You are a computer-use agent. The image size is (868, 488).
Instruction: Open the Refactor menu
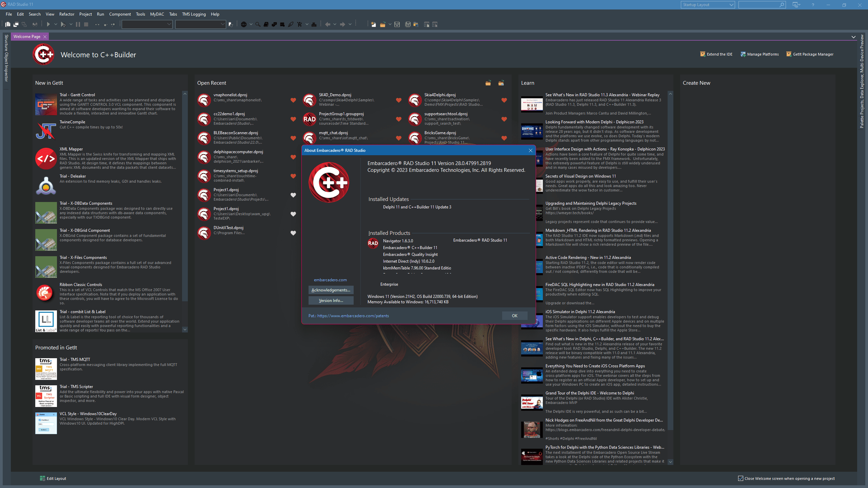[66, 14]
